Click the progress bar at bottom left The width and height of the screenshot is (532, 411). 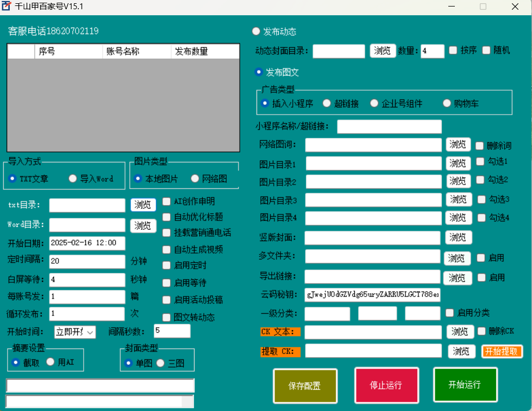point(100,401)
